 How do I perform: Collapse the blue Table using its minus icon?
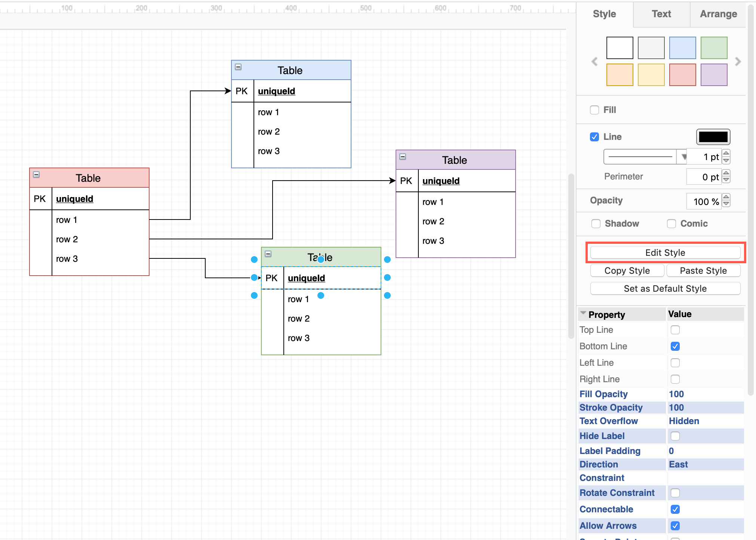click(238, 67)
